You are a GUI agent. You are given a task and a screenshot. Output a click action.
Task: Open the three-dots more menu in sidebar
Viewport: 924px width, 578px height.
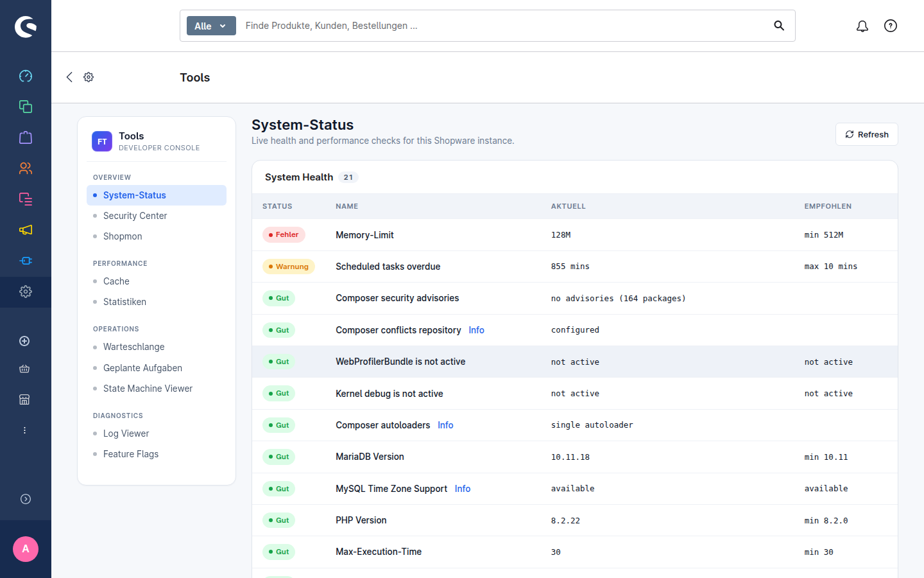click(24, 430)
